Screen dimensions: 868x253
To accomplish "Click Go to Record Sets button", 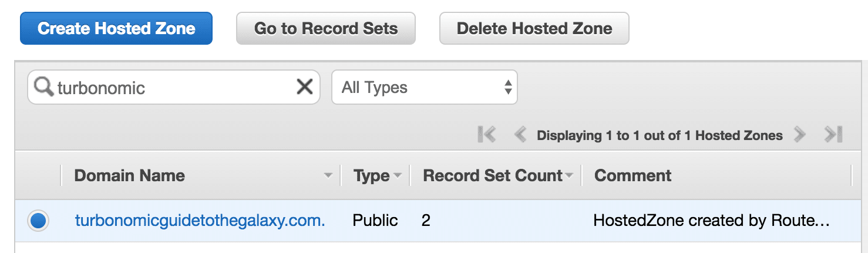I will click(325, 28).
